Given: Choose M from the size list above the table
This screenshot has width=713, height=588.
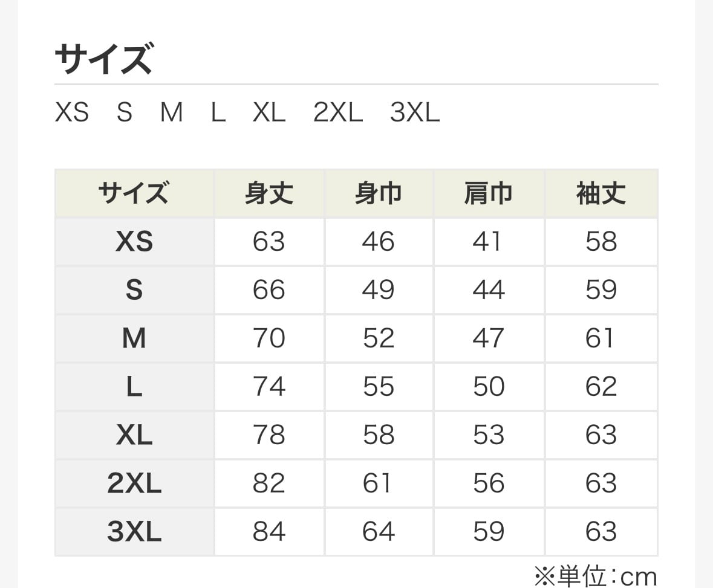Looking at the screenshot, I should point(172,112).
